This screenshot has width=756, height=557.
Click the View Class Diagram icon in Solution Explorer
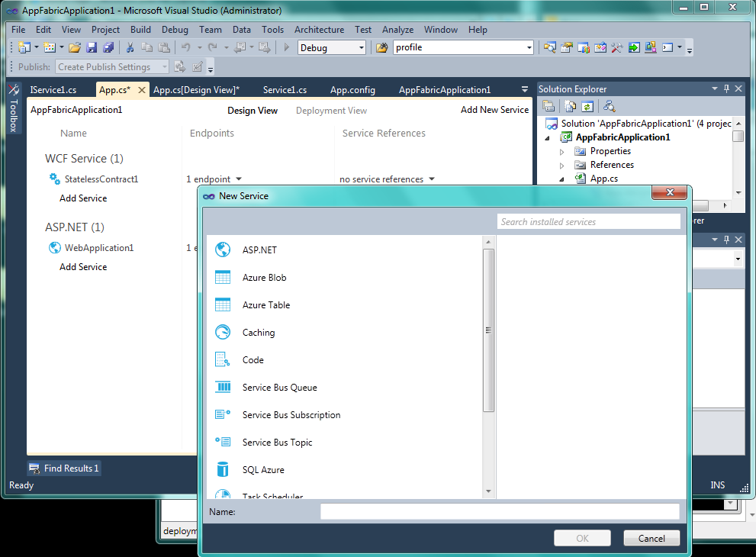pyautogui.click(x=609, y=106)
